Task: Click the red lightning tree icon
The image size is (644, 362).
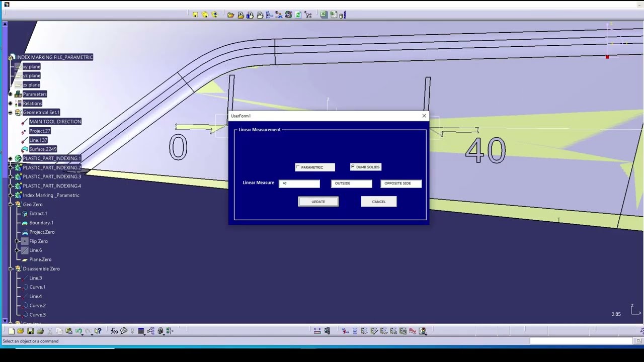Action: tap(345, 331)
